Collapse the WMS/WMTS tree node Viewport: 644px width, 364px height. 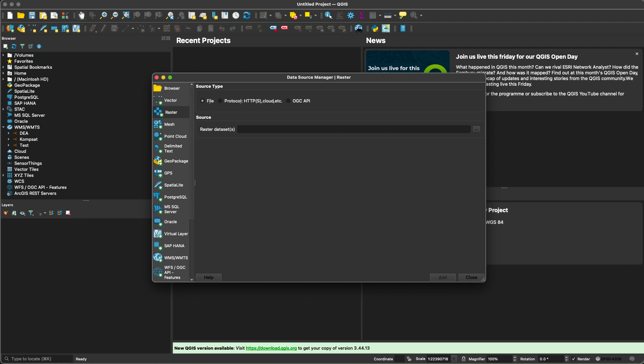click(x=3, y=127)
